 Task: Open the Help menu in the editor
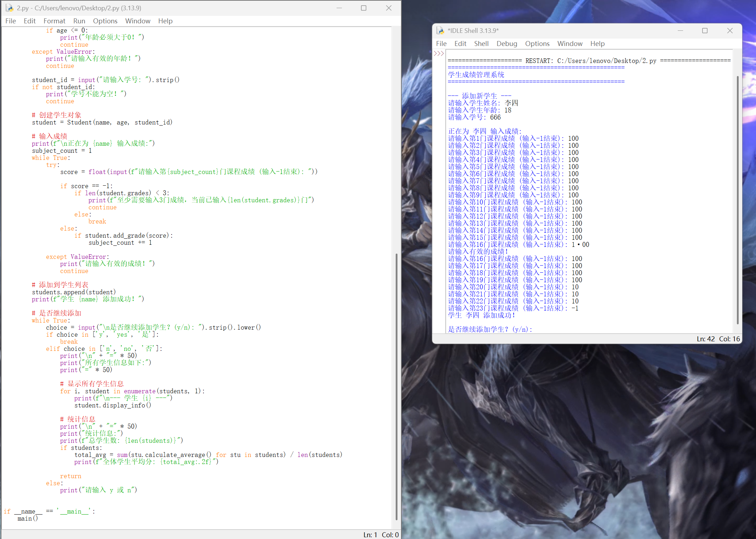(165, 21)
